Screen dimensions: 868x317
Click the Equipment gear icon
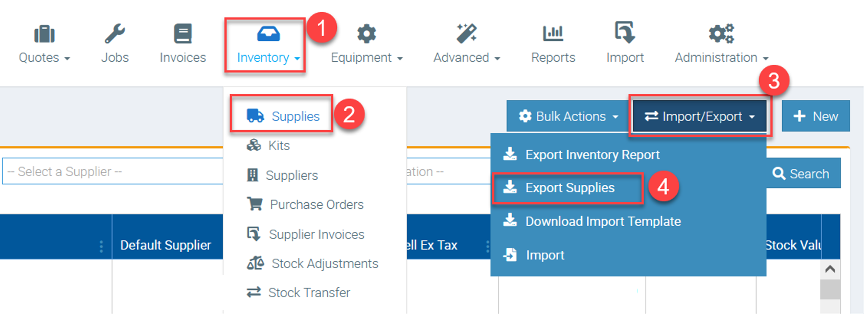coord(367,34)
